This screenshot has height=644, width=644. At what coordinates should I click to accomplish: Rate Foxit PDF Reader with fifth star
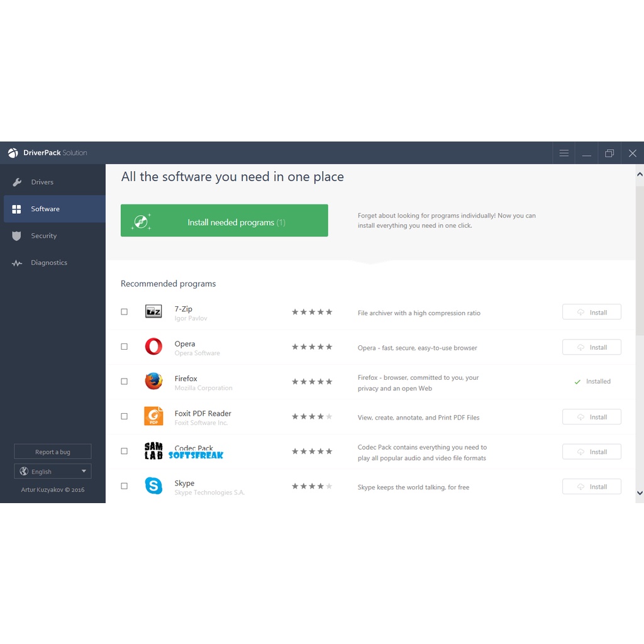(329, 416)
